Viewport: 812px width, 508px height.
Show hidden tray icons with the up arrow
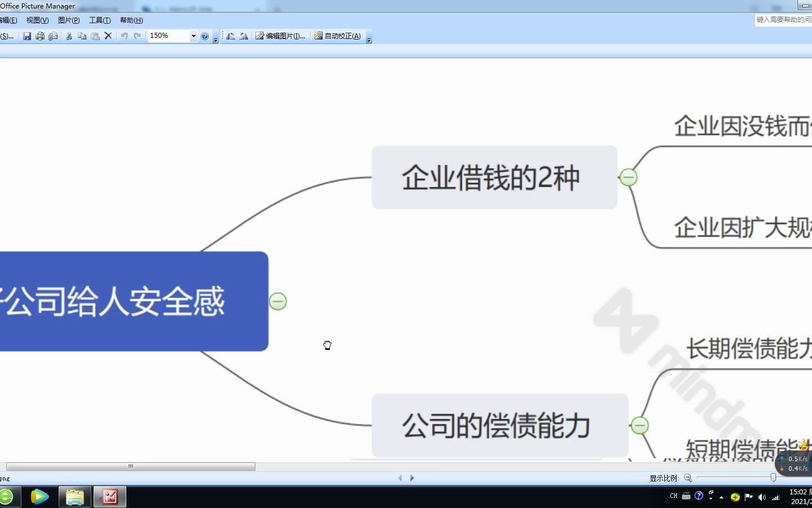721,497
